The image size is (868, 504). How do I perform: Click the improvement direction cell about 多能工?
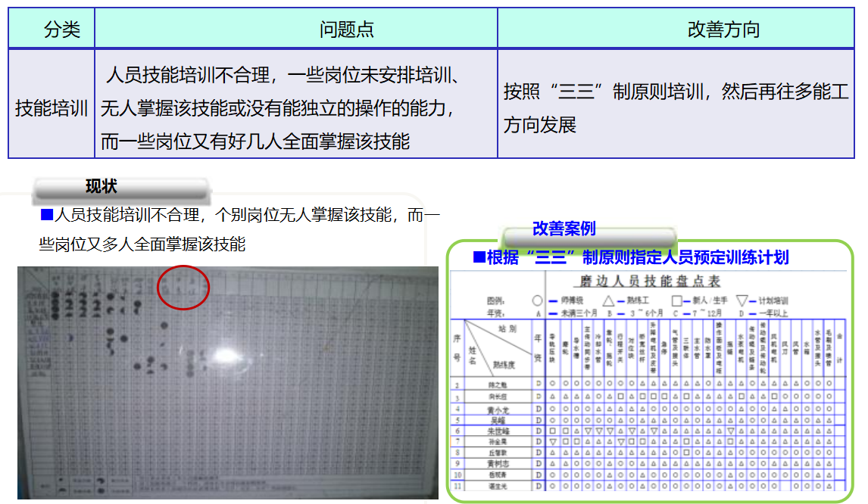tap(676, 108)
